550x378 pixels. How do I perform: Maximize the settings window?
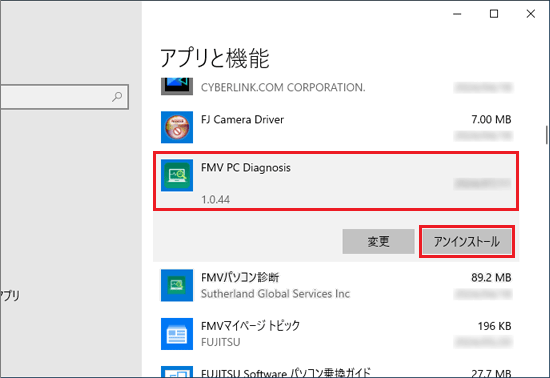pos(494,14)
